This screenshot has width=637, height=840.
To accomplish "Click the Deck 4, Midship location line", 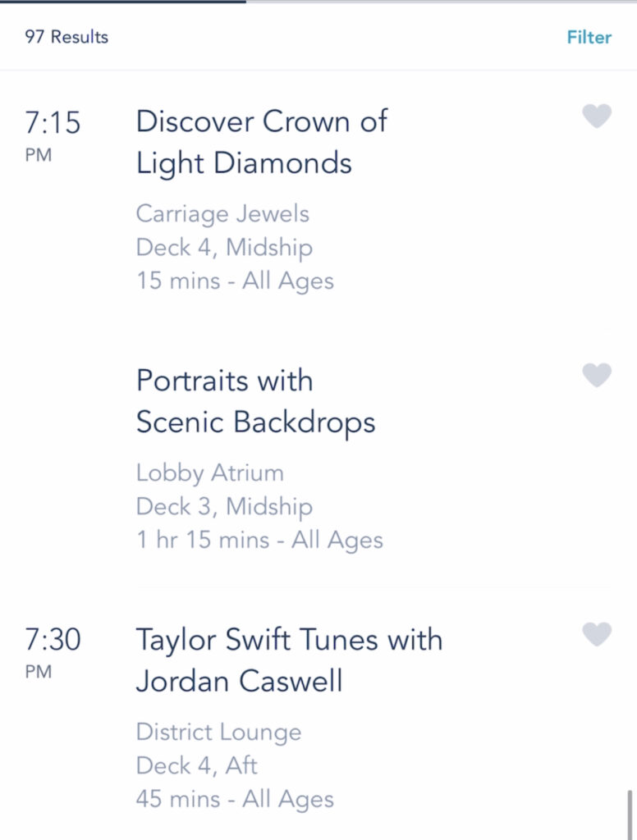I will [x=224, y=248].
